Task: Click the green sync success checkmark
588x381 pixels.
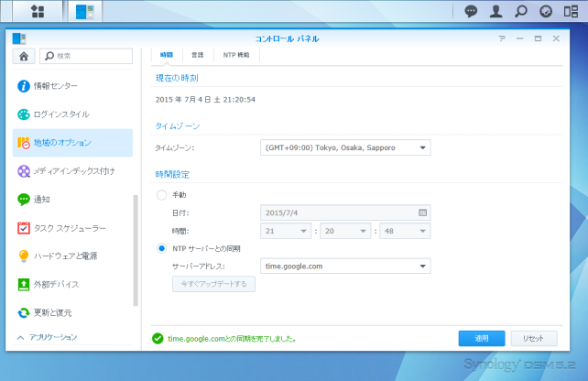Action: 158,339
